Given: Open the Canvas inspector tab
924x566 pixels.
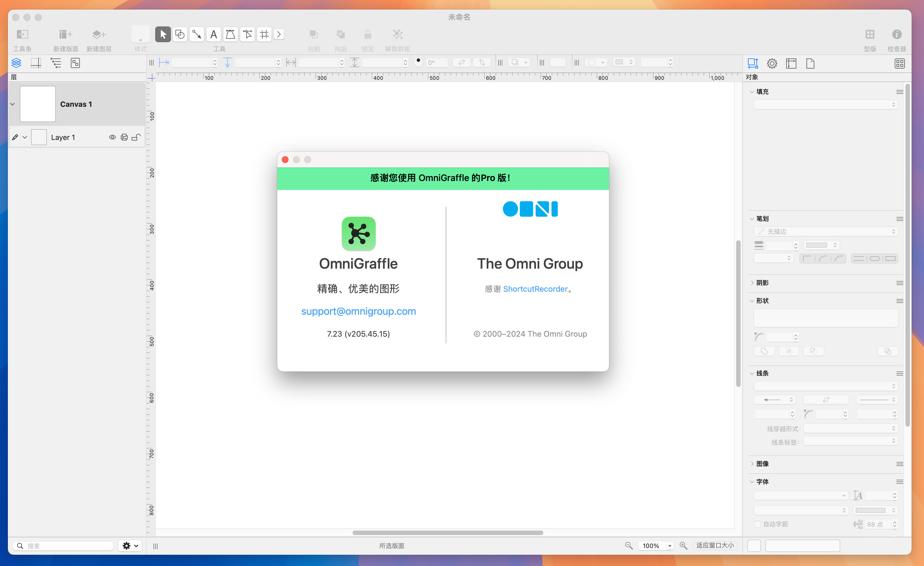Looking at the screenshot, I should [x=791, y=63].
